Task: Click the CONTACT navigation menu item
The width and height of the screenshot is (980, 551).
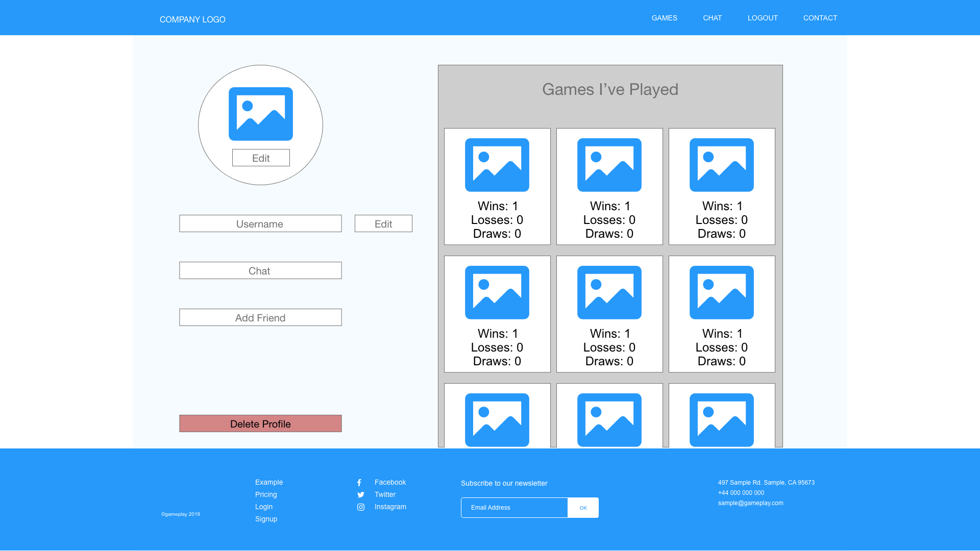Action: pyautogui.click(x=820, y=17)
